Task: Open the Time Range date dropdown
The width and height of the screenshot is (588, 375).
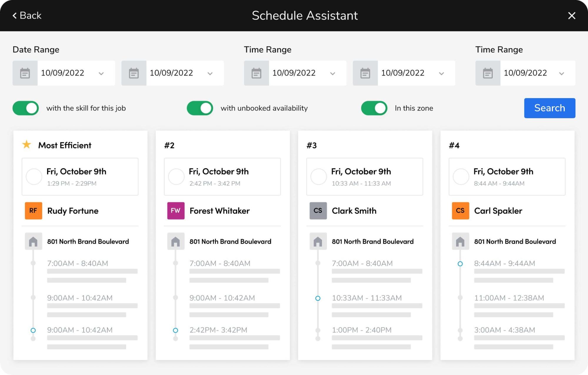Action: pyautogui.click(x=332, y=73)
